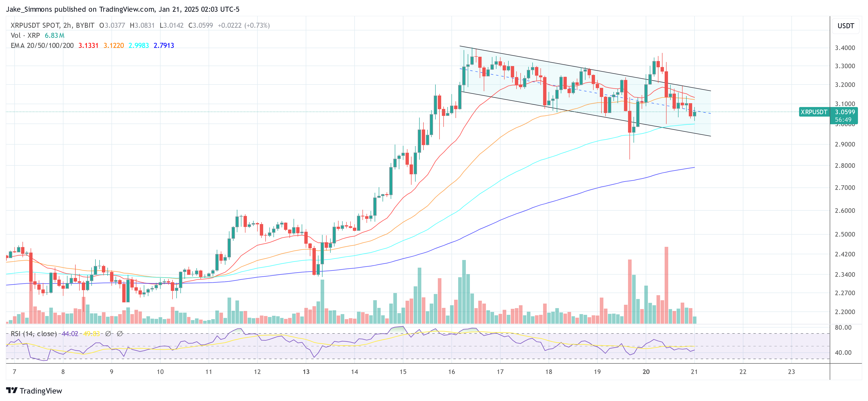
Task: Click the 3.4000 price axis label
Action: coord(845,48)
